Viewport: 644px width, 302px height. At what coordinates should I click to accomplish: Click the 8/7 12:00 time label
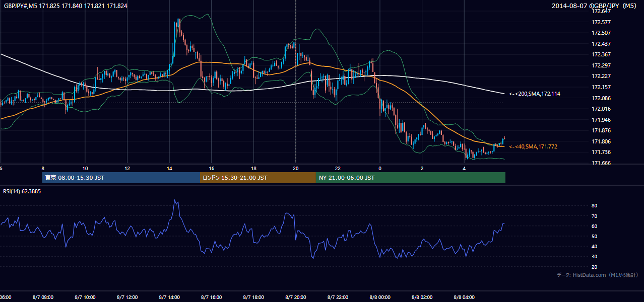point(127,297)
